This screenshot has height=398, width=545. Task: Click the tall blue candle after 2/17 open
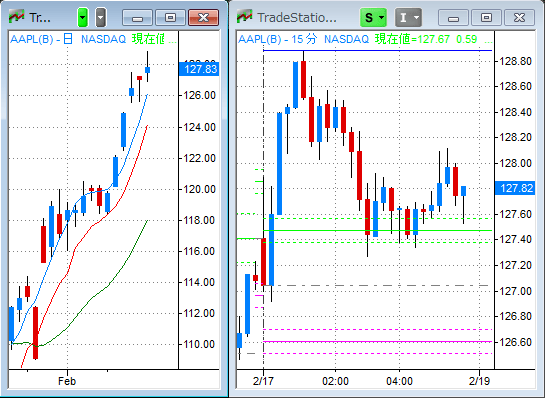tap(279, 163)
